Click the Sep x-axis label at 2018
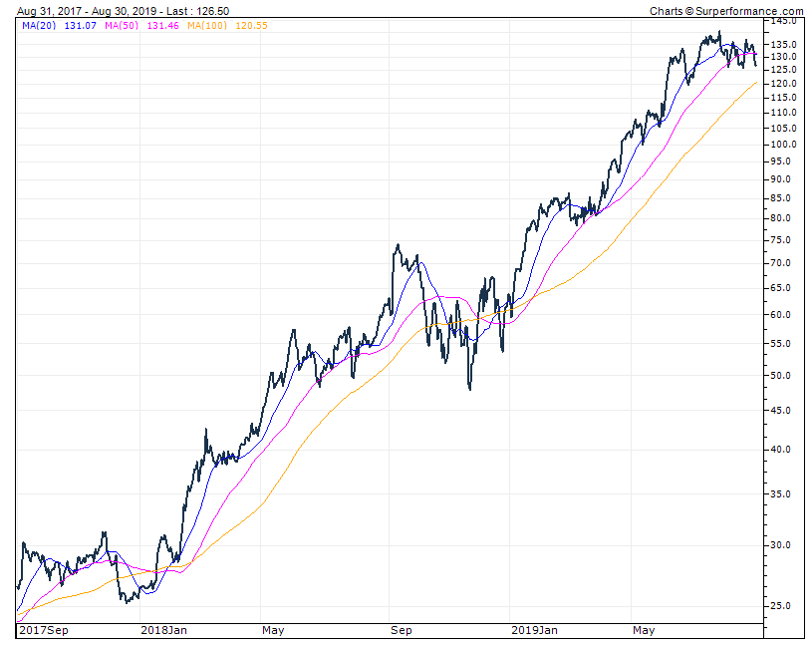This screenshot has width=812, height=648. (402, 630)
